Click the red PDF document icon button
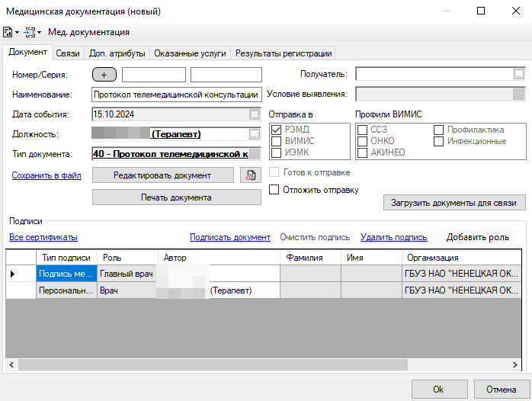 (251, 175)
